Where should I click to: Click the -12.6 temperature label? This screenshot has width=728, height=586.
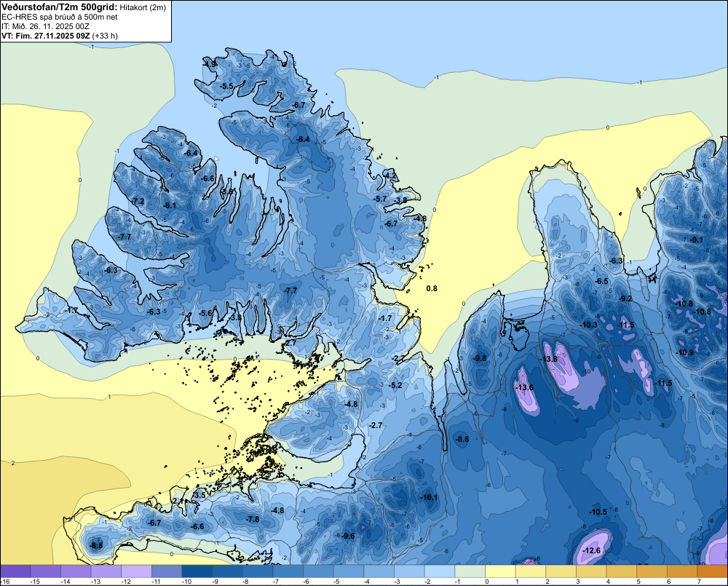(x=591, y=550)
